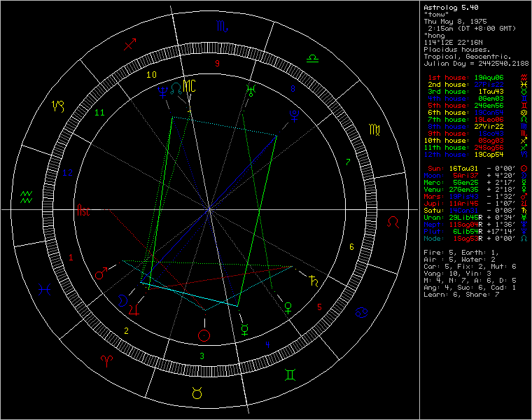Screen dimensions: 532x420
Task: Click the 'Jupi: 11Ari45' row
Action: 476,204
